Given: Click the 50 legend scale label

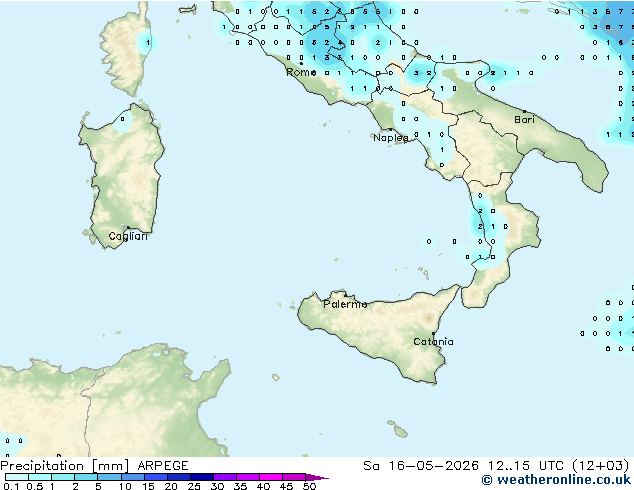Looking at the screenshot, I should [x=309, y=486].
